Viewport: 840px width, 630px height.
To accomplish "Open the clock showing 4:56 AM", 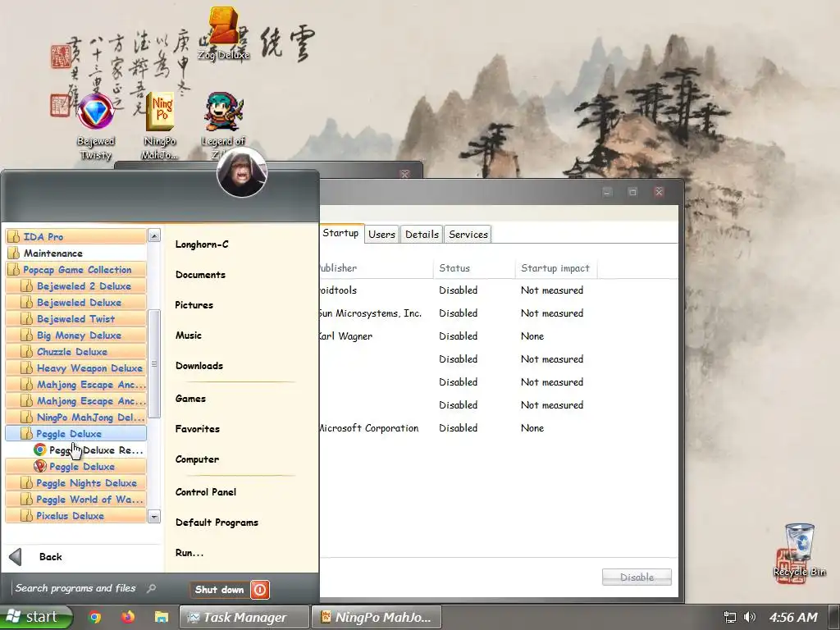I will click(793, 617).
